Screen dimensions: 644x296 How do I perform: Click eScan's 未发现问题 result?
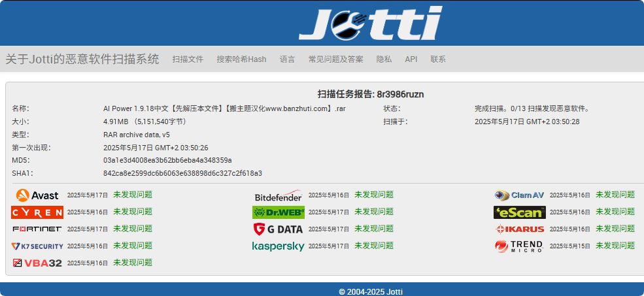615,212
